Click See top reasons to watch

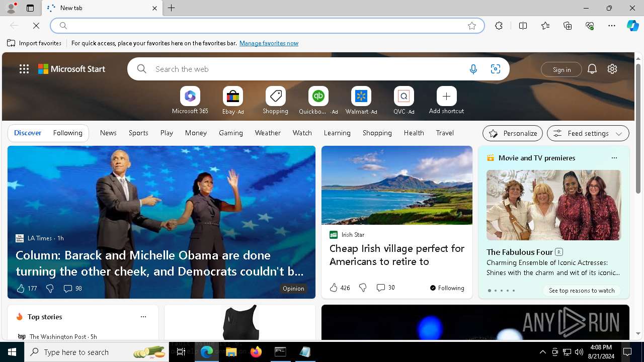pyautogui.click(x=582, y=291)
